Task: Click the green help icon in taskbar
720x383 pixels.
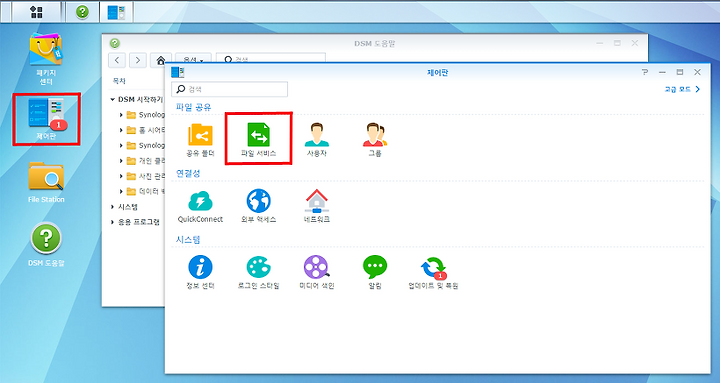Action: coord(82,12)
